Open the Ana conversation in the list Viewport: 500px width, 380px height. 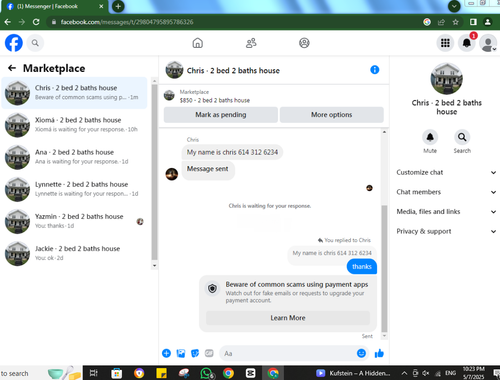click(x=75, y=157)
